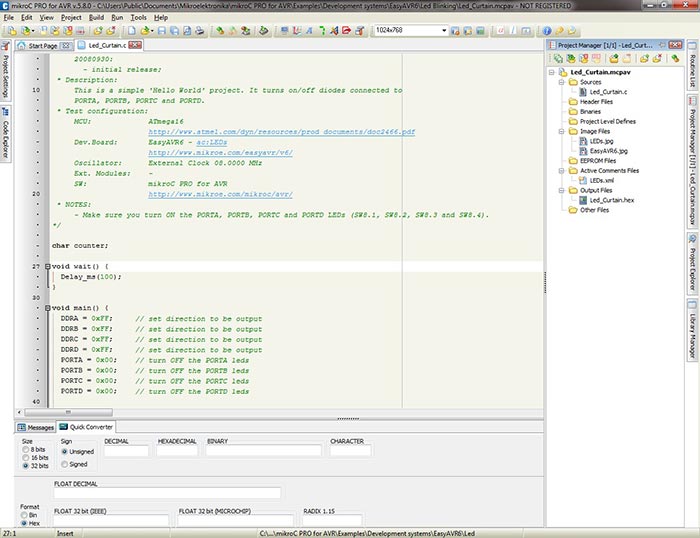Screen dimensions: 700x538
Task: Pin the Project Manager panel
Action: [662, 45]
